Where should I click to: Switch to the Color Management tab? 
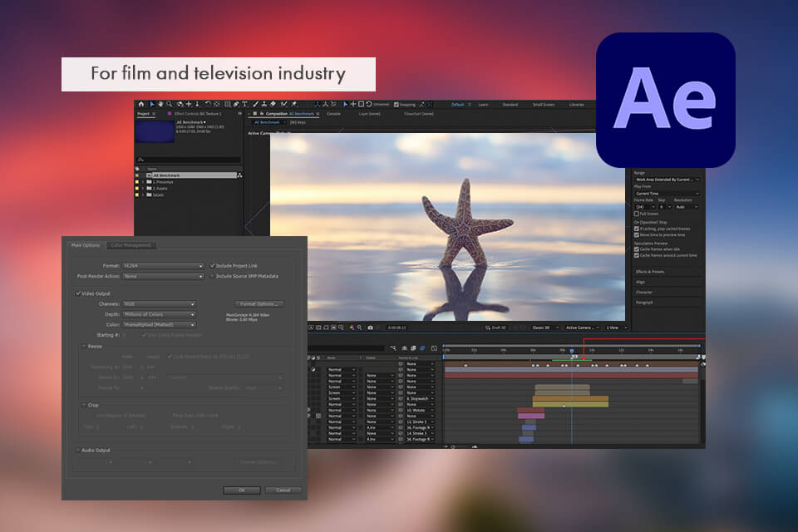131,245
